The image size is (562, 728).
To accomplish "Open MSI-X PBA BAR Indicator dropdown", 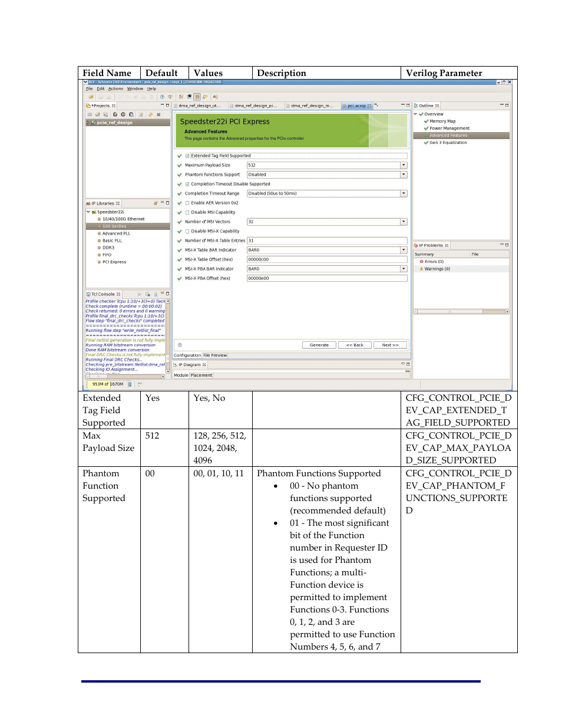I will [404, 269].
